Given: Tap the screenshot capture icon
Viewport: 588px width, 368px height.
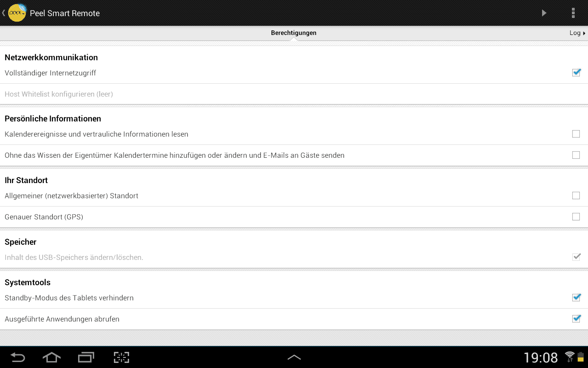Looking at the screenshot, I should coord(121,357).
